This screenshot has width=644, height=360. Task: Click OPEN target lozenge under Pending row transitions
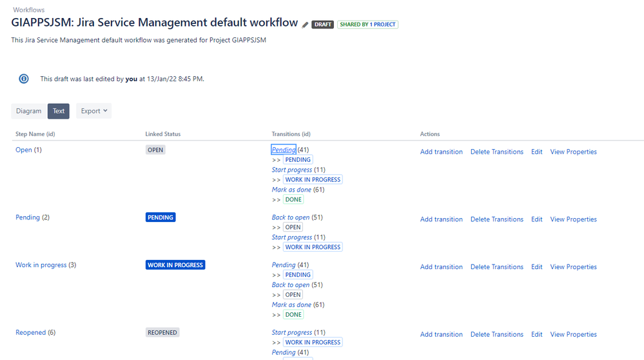(293, 227)
